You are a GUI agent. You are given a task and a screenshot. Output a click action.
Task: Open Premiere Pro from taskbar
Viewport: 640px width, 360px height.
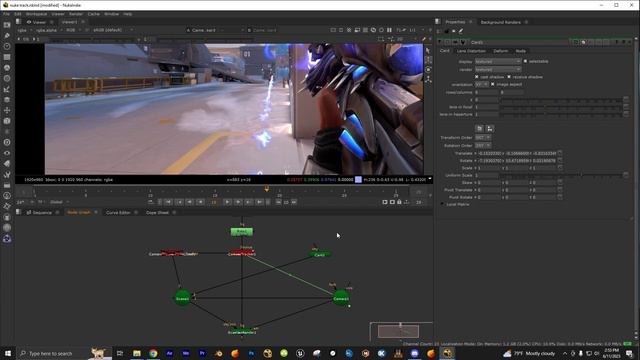[x=202, y=353]
